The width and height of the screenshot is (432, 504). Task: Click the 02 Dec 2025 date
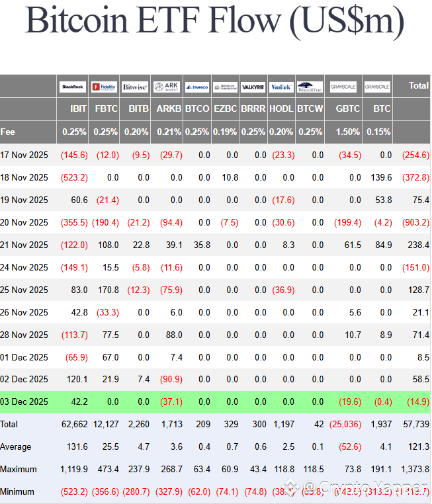point(24,379)
